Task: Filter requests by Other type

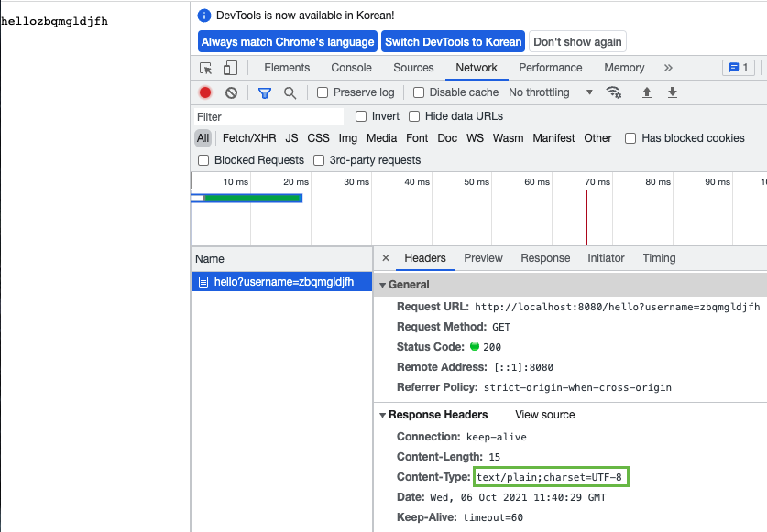Action: click(597, 138)
